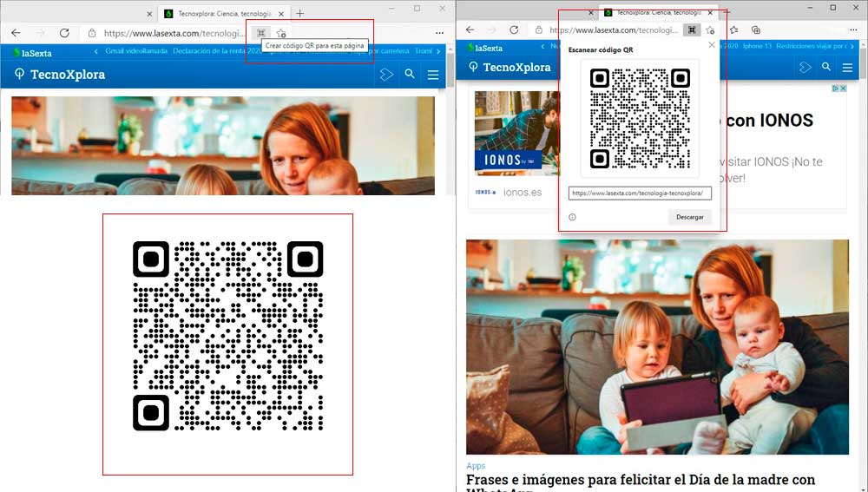The height and width of the screenshot is (492, 868).
Task: Maximize the right browser window
Action: pyautogui.click(x=832, y=8)
